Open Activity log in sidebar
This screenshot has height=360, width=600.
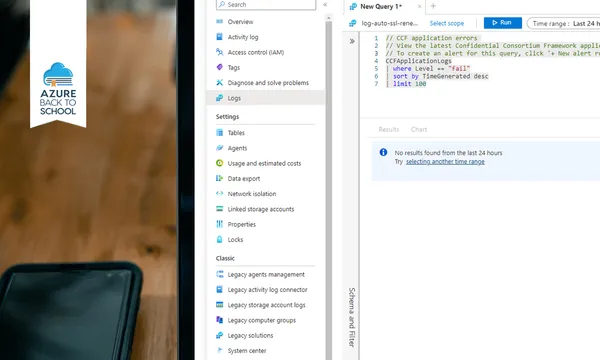click(243, 37)
